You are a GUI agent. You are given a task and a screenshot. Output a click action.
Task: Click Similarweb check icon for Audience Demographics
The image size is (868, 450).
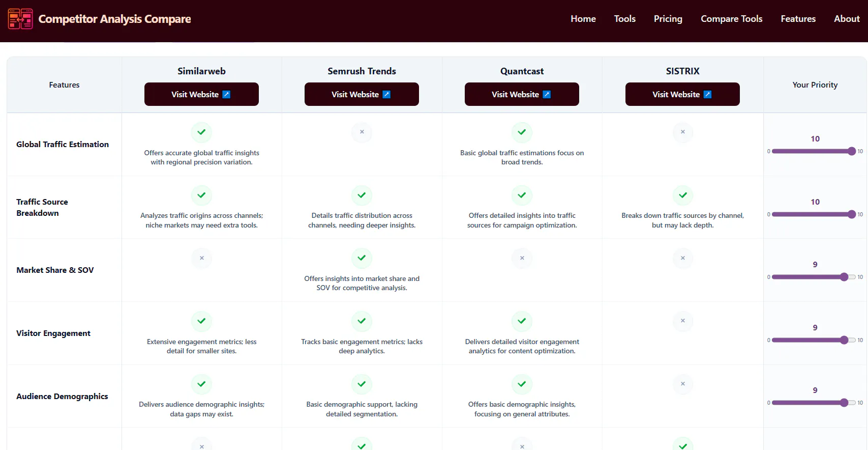tap(201, 384)
